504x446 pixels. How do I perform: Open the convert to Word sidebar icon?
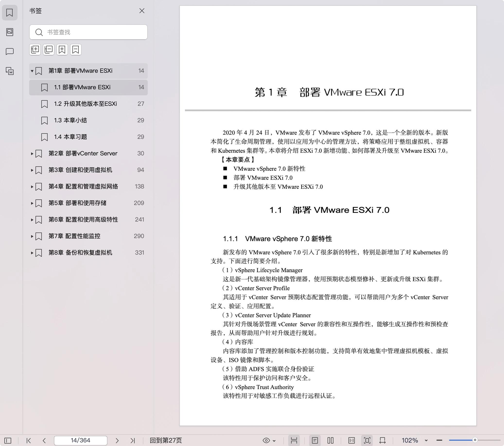pos(10,71)
